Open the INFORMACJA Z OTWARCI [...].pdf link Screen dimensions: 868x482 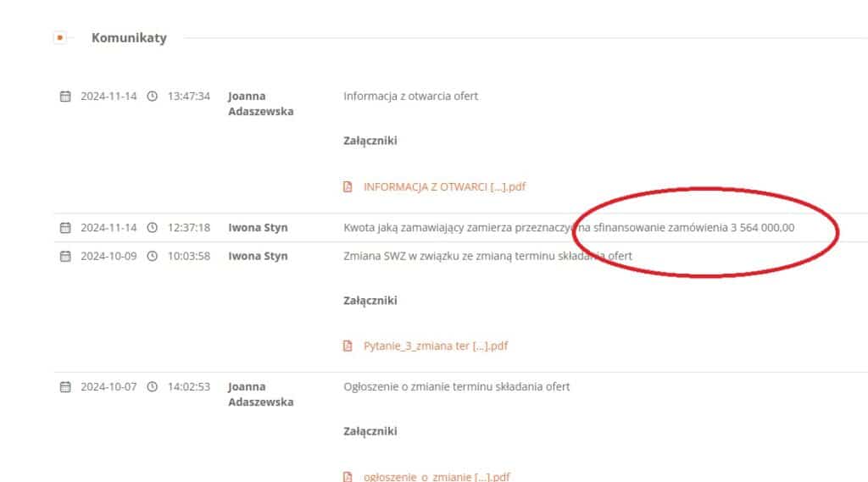(x=444, y=186)
